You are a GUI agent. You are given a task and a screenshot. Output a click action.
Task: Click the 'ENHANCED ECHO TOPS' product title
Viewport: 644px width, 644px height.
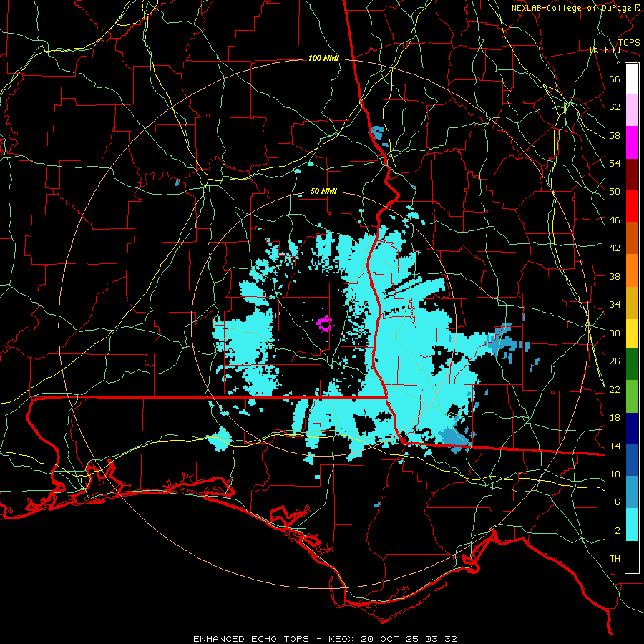coord(251,639)
